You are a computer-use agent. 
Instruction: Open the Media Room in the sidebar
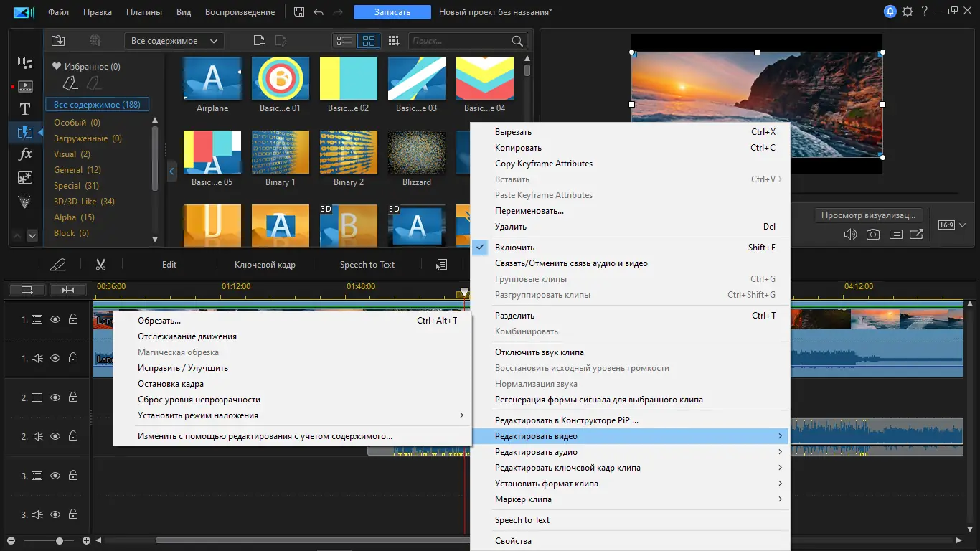pos(25,63)
